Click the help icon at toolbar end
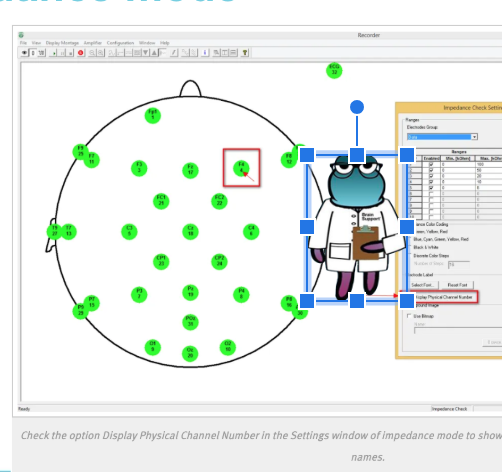 [x=245, y=53]
